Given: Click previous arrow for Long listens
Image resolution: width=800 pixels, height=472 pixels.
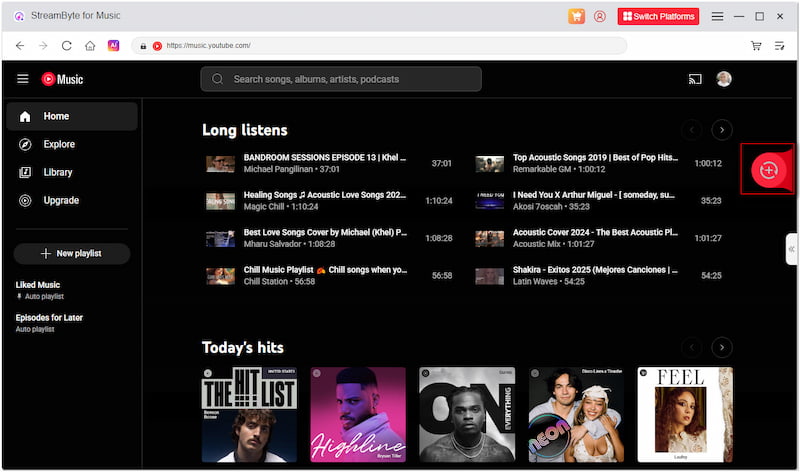Looking at the screenshot, I should point(691,130).
